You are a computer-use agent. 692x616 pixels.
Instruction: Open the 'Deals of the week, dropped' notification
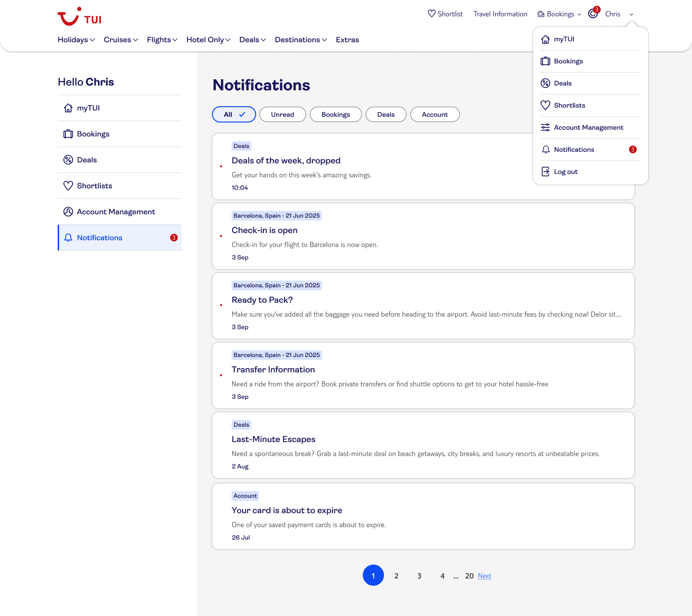point(423,166)
